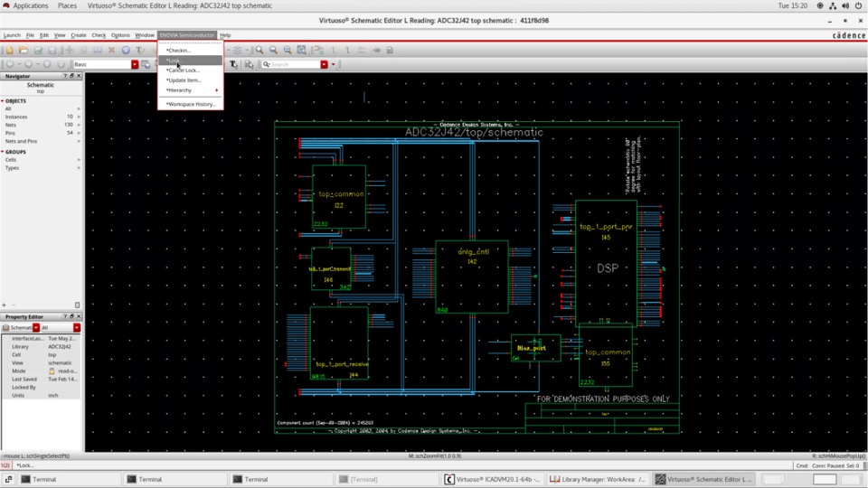Image resolution: width=868 pixels, height=488 pixels.
Task: Click the red X Delete icon
Action: [112, 50]
